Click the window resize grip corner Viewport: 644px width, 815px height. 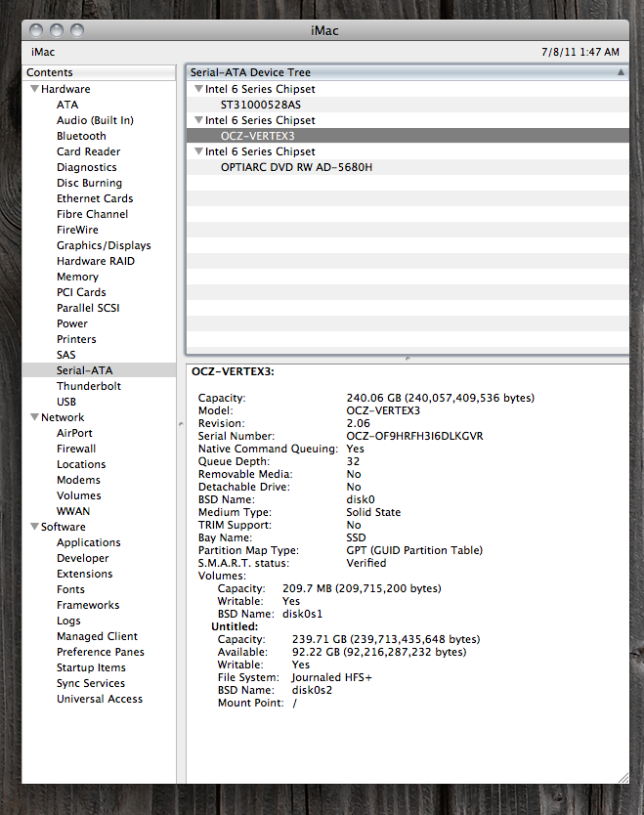coord(623,778)
